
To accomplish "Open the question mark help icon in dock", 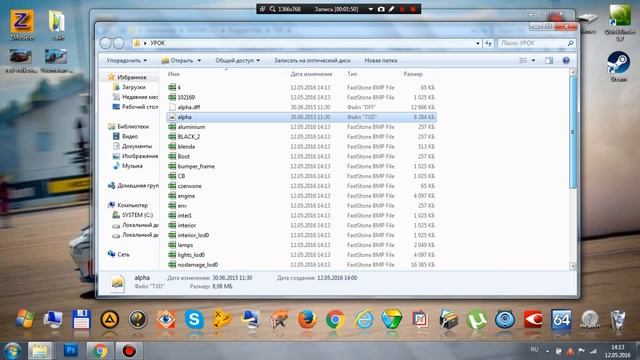I will (x=138, y=319).
